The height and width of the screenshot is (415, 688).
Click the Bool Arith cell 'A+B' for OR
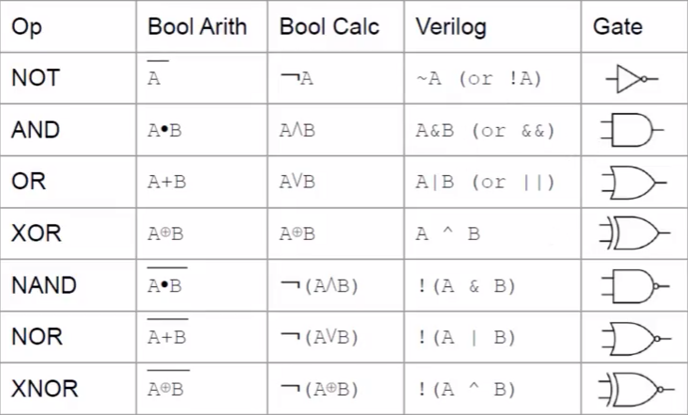(x=166, y=182)
